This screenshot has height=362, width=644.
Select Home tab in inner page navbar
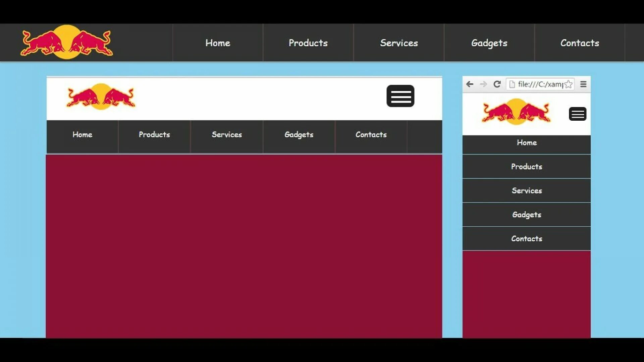[82, 134]
